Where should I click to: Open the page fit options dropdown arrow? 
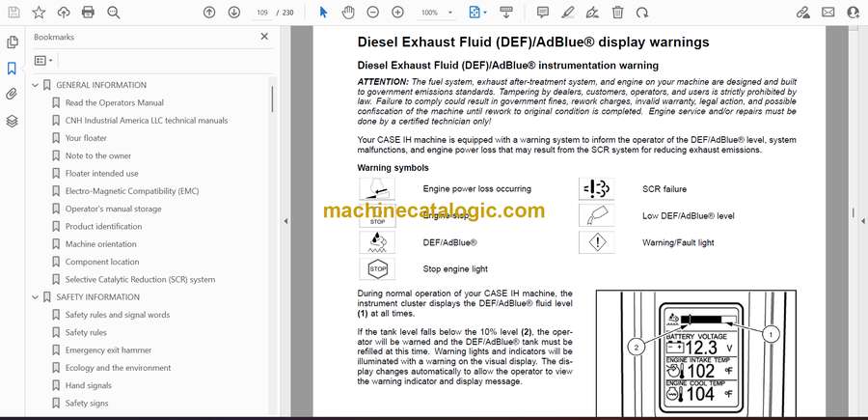[x=485, y=13]
